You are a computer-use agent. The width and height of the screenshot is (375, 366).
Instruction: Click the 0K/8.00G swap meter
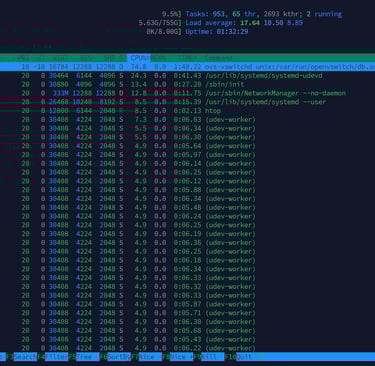164,32
